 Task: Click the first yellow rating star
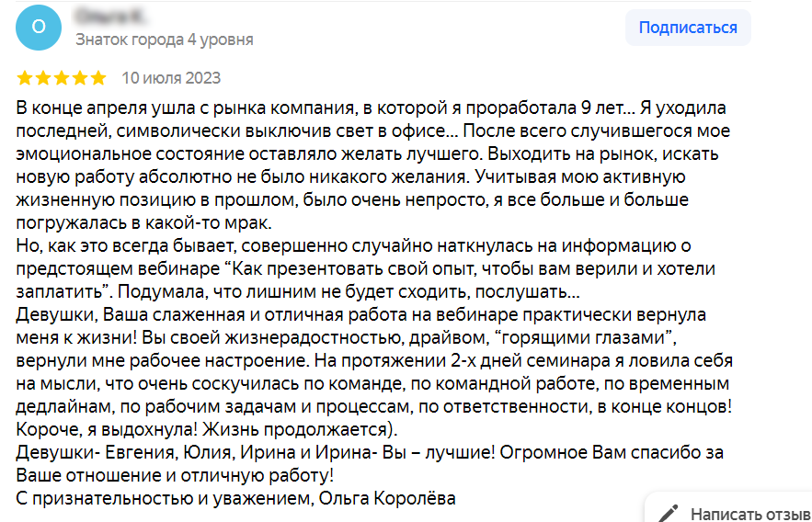(25, 77)
